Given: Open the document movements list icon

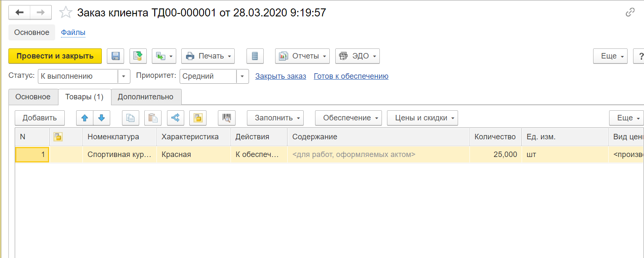Looking at the screenshot, I should tap(254, 56).
